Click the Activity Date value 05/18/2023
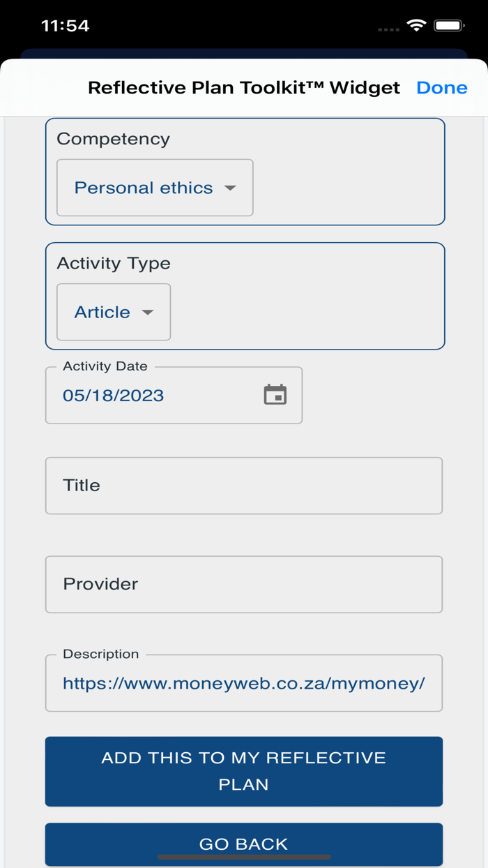488x868 pixels. 114,395
